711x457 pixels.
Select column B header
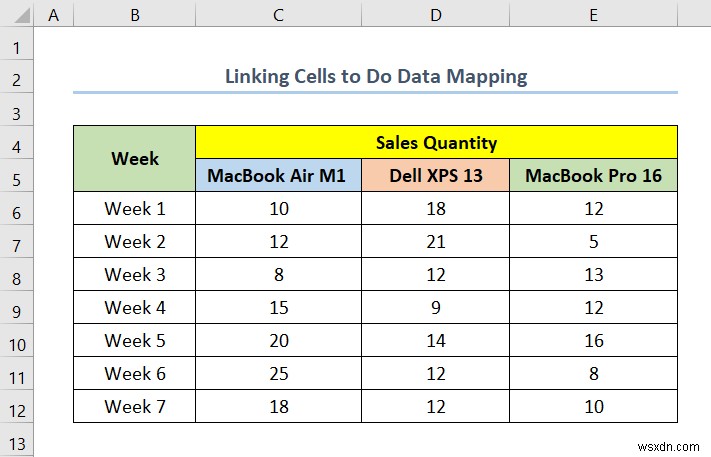click(x=135, y=14)
